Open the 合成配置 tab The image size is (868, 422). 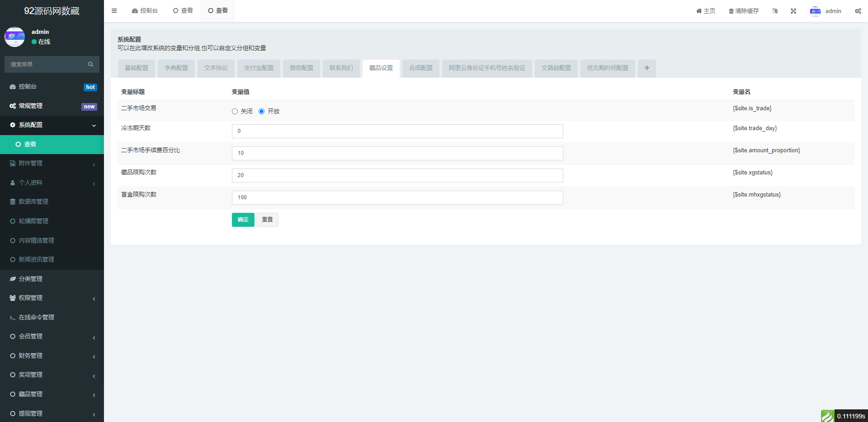point(421,68)
